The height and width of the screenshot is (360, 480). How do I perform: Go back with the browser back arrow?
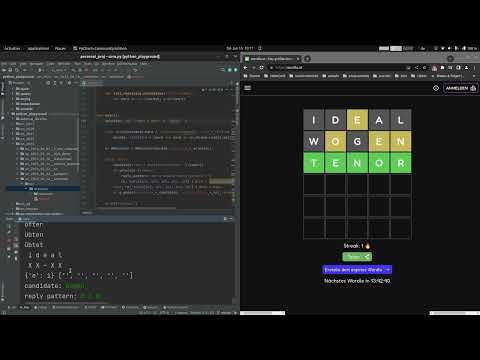point(246,68)
